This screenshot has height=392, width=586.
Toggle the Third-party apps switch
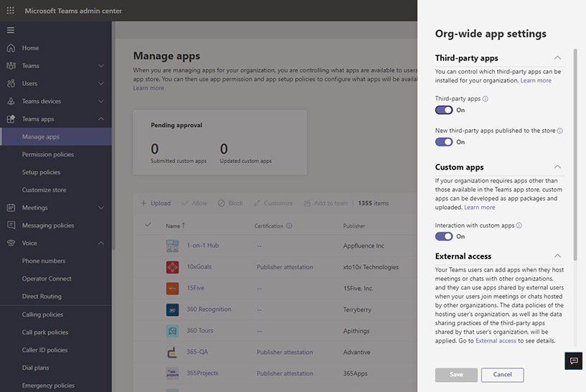click(444, 110)
